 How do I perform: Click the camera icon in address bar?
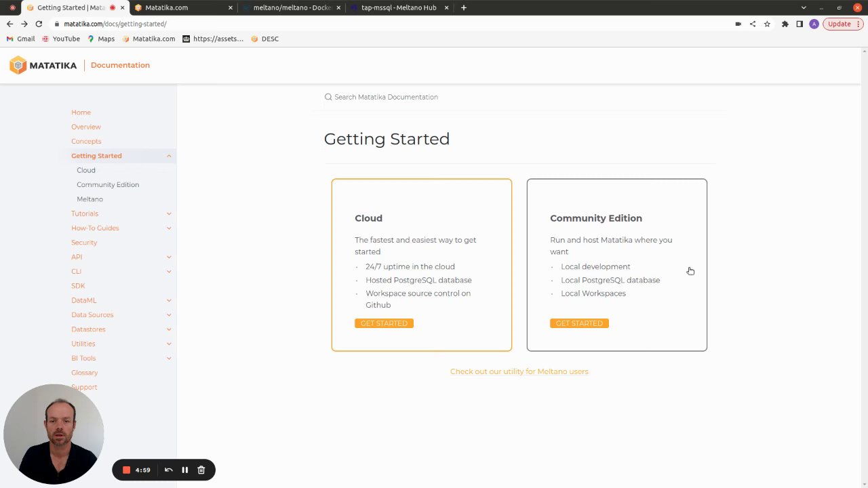(738, 24)
